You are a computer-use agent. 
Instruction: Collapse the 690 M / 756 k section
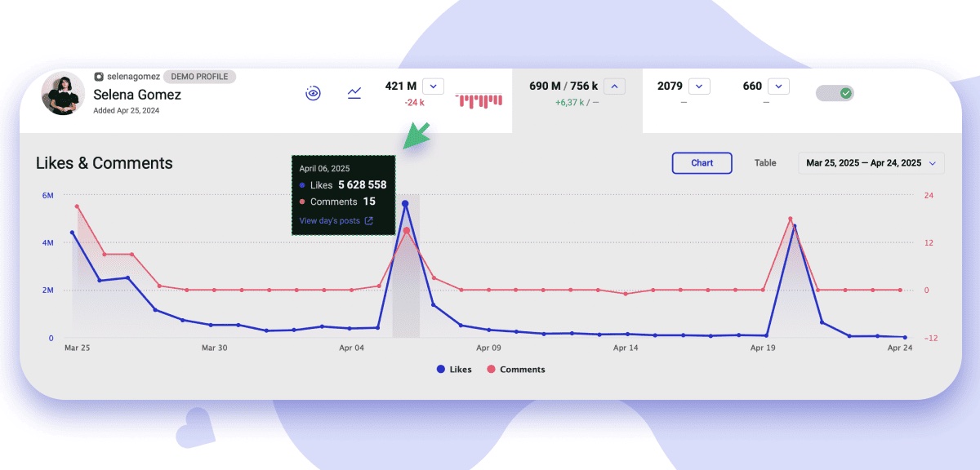click(x=615, y=86)
